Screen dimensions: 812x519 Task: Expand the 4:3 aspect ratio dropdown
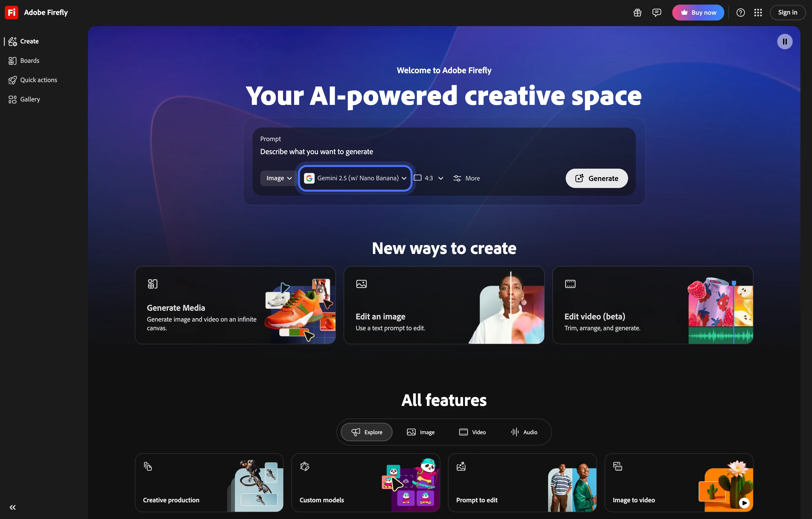pyautogui.click(x=428, y=178)
